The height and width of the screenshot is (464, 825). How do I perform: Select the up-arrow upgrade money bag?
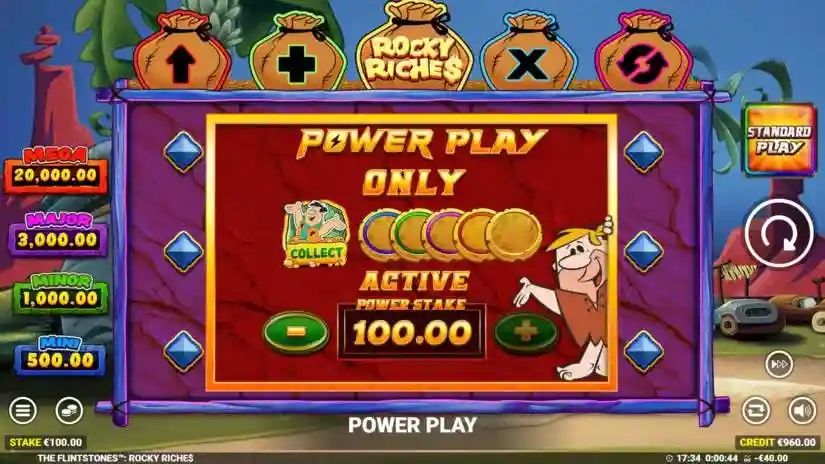(x=181, y=52)
